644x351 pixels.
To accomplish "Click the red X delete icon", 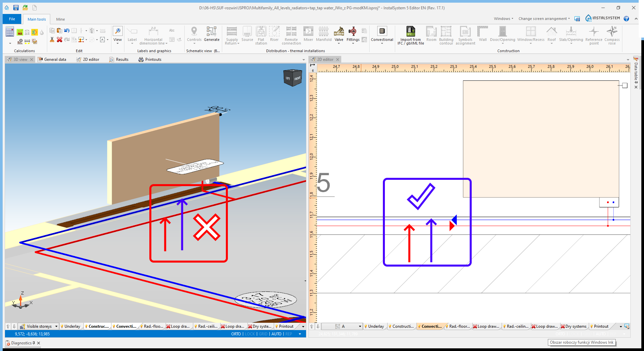I will (x=60, y=40).
